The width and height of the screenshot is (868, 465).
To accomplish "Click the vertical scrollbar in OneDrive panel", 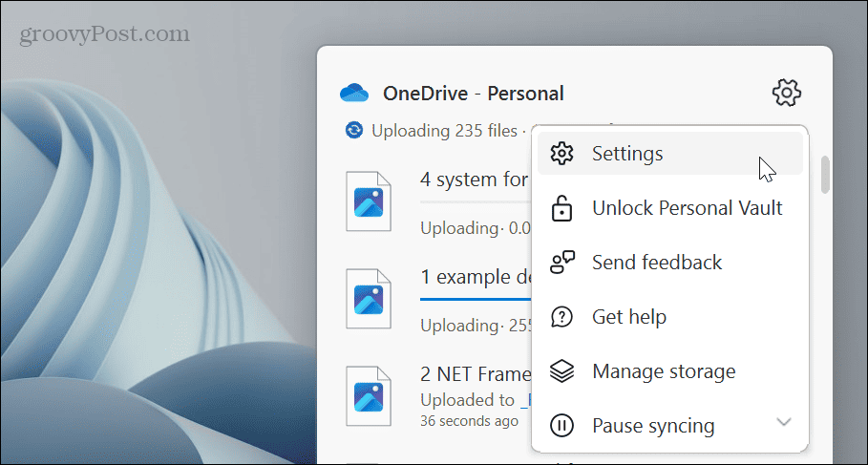I will coord(825,177).
